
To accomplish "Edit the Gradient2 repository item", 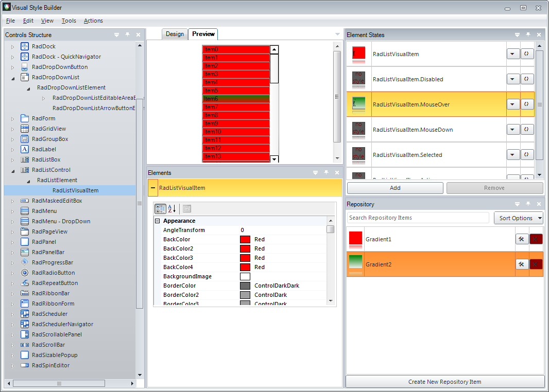I will (521, 264).
